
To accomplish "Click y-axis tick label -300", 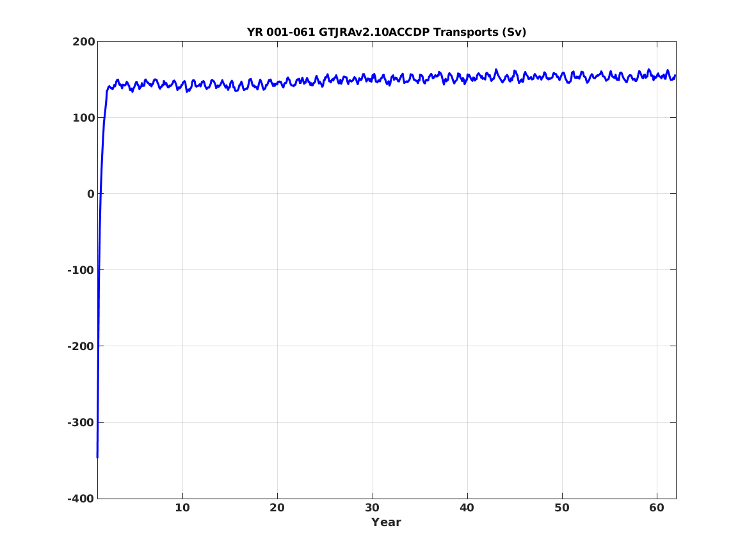I will pyautogui.click(x=81, y=422).
